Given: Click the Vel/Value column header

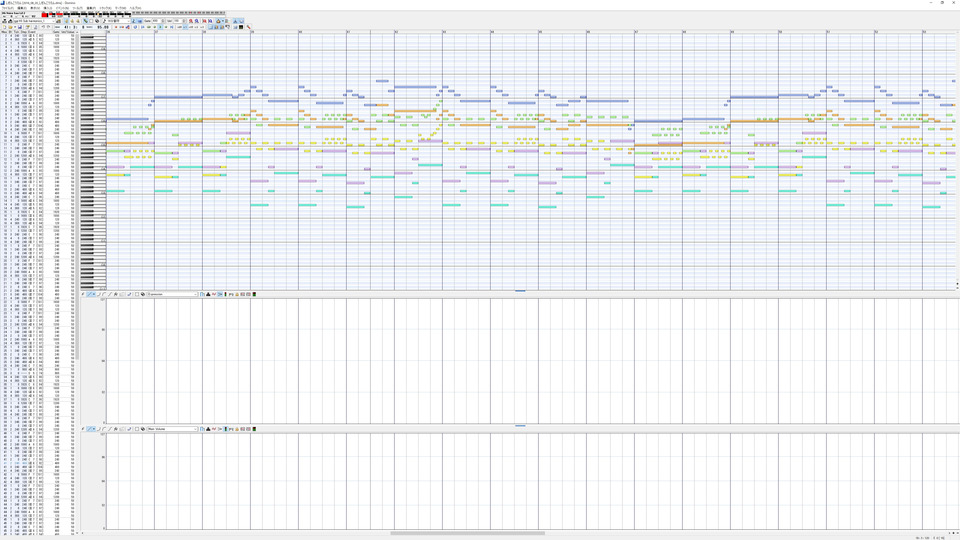Looking at the screenshot, I should (67, 32).
